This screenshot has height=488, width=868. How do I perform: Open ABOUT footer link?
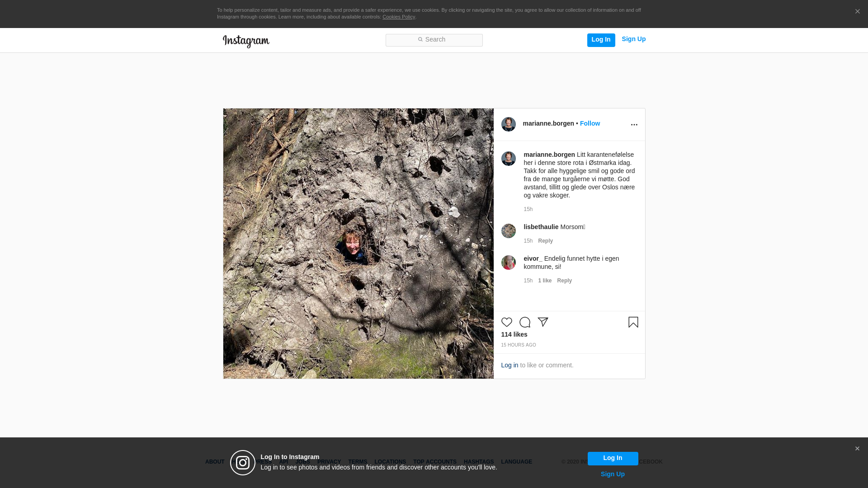pyautogui.click(x=215, y=462)
